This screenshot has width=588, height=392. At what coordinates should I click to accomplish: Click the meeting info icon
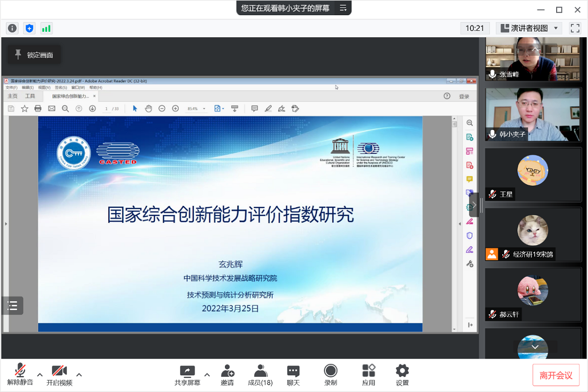click(12, 28)
